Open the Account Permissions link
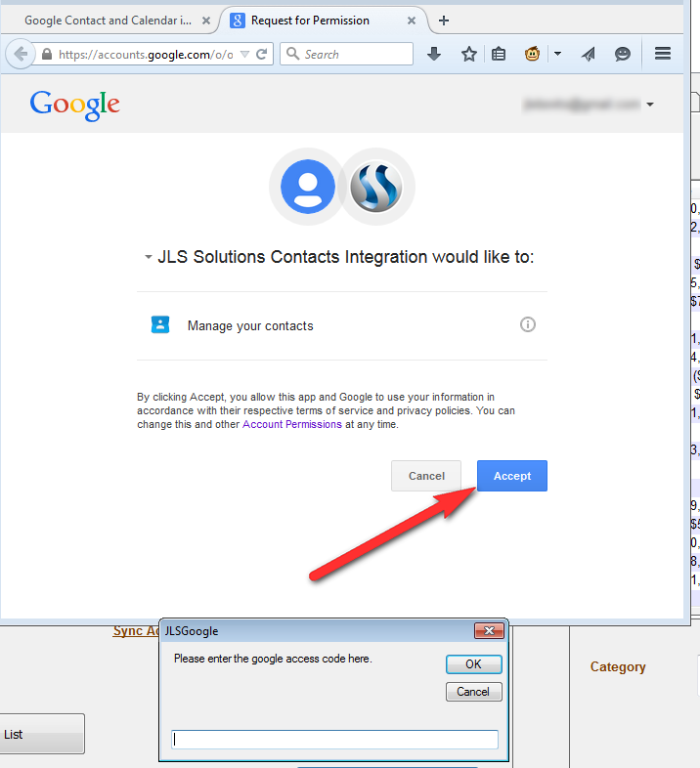The height and width of the screenshot is (768, 700). 292,424
